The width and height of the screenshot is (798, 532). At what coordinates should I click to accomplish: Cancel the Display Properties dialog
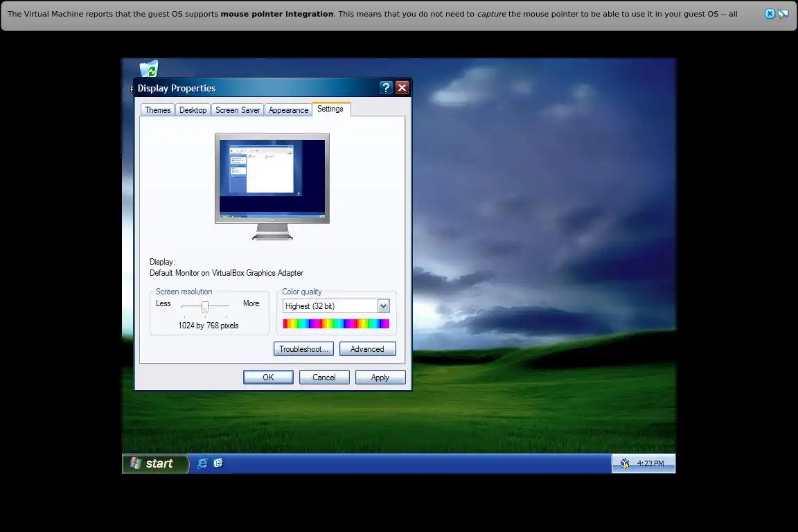click(x=324, y=378)
